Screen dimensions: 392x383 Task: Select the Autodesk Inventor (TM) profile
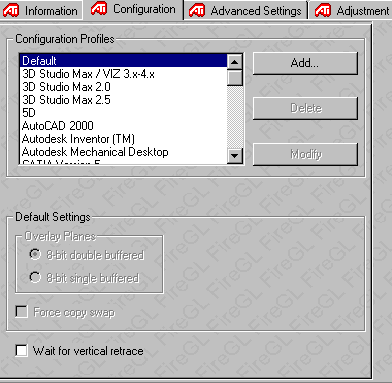123,139
